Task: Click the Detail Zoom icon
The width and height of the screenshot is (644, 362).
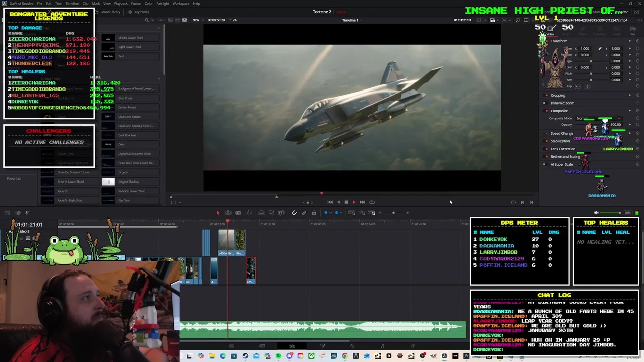Action: coord(362,213)
